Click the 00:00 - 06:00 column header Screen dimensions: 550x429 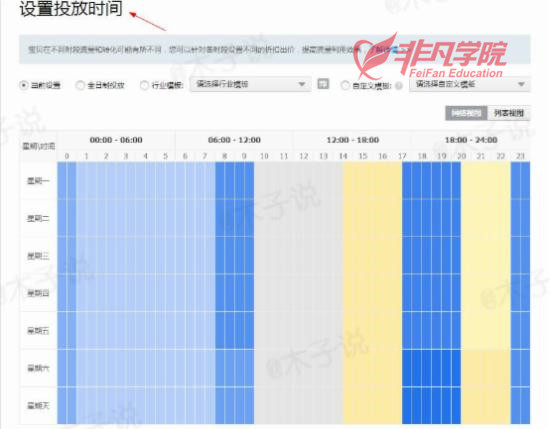116,140
